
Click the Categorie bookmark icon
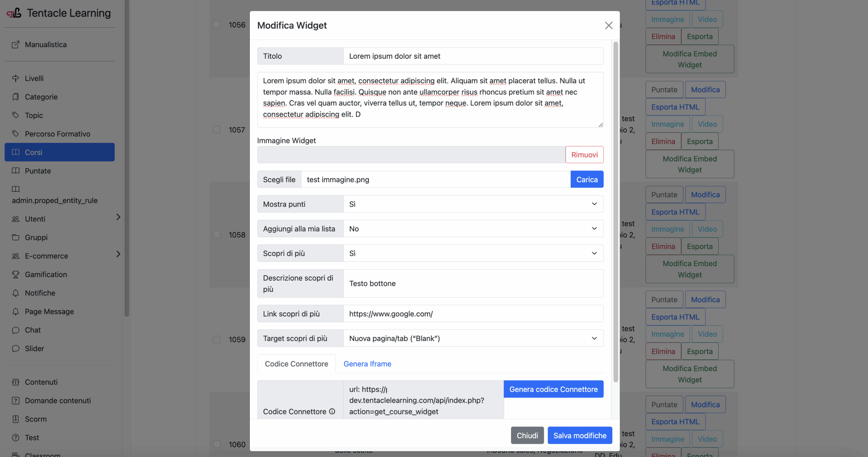tap(16, 97)
